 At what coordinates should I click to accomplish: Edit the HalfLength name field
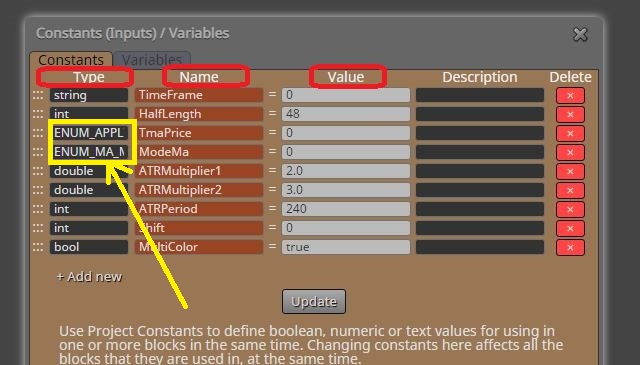(199, 114)
